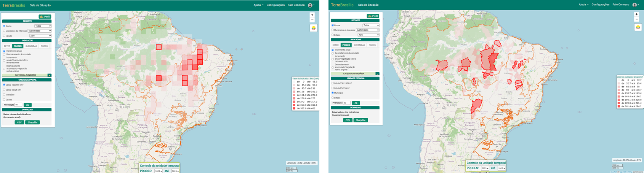Image resolution: width=644 pixels, height=173 pixels.
Task: Zoom out on the left map
Action: click(312, 20)
